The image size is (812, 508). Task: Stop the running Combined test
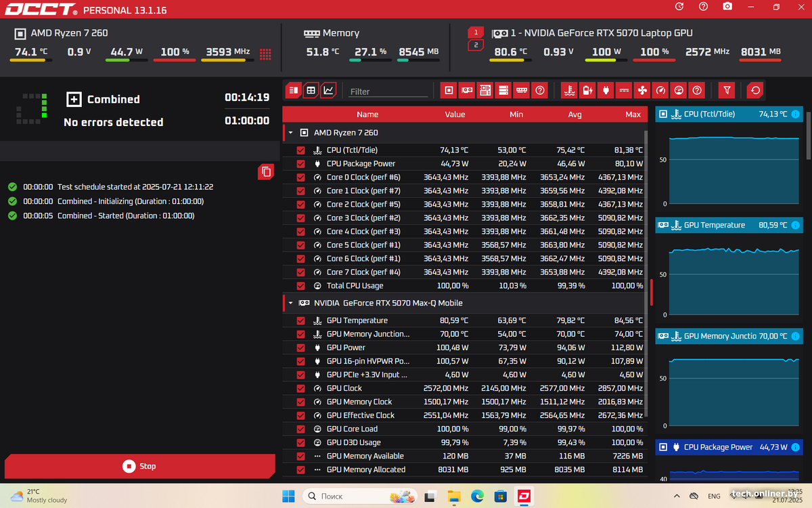click(x=139, y=466)
